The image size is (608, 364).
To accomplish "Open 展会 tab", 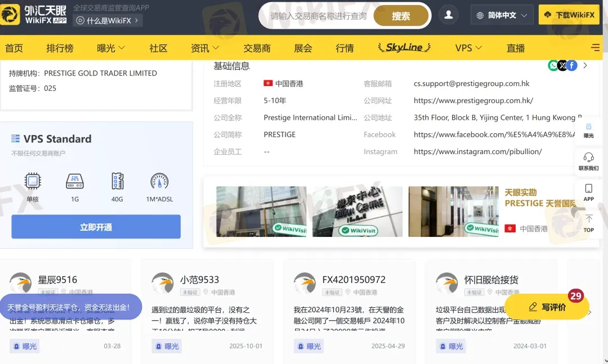I will (x=303, y=48).
